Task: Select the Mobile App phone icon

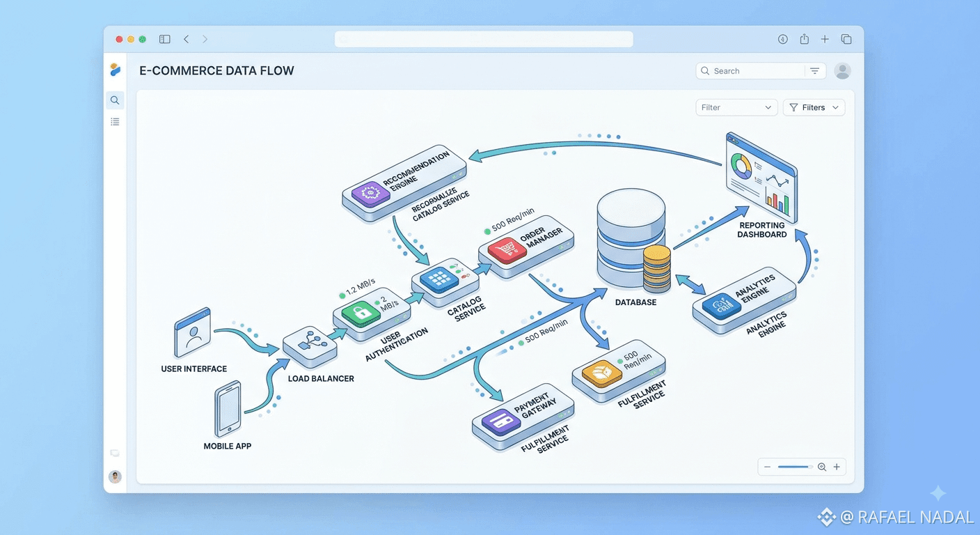Action: (228, 408)
